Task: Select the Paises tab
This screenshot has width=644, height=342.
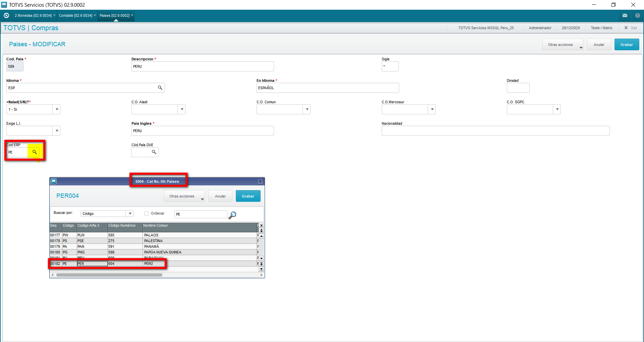Action: (x=114, y=15)
